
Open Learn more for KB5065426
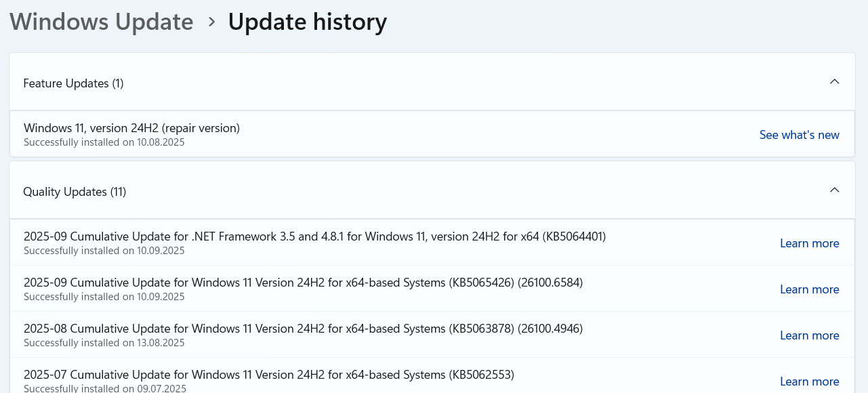point(810,289)
